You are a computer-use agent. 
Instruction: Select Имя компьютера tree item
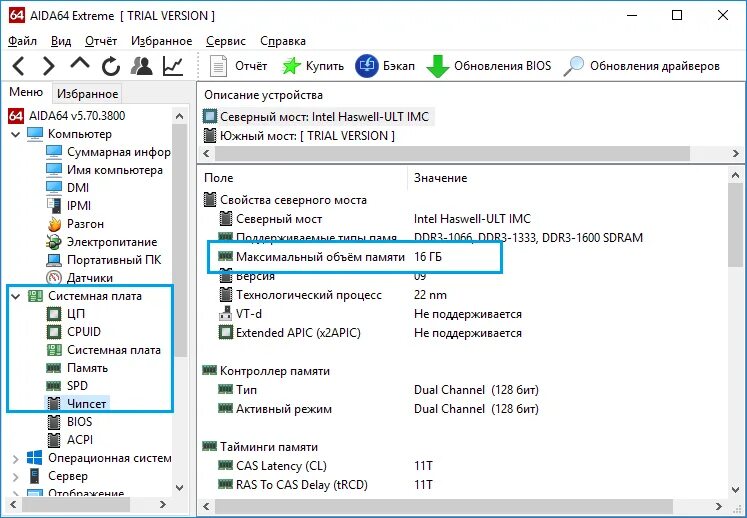pyautogui.click(x=104, y=170)
